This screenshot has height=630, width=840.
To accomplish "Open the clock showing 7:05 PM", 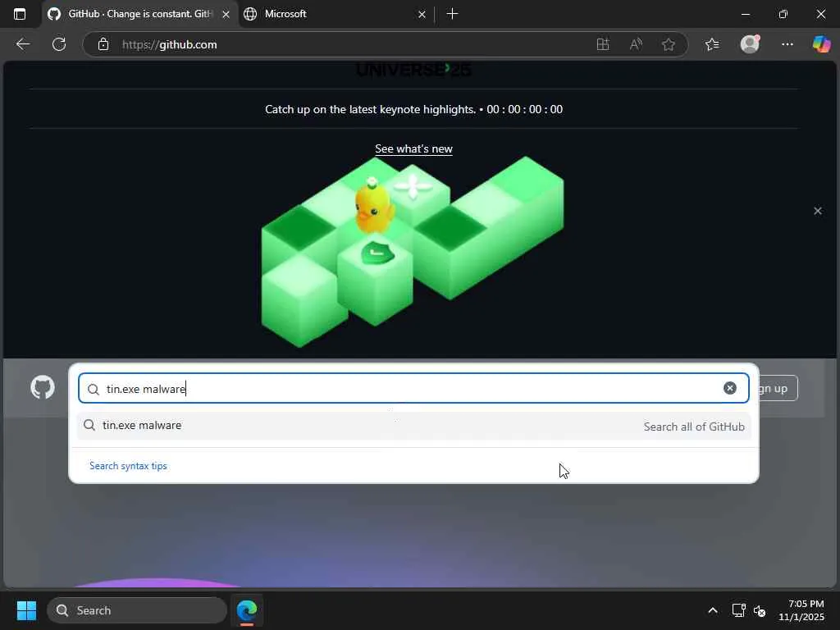I will click(801, 610).
